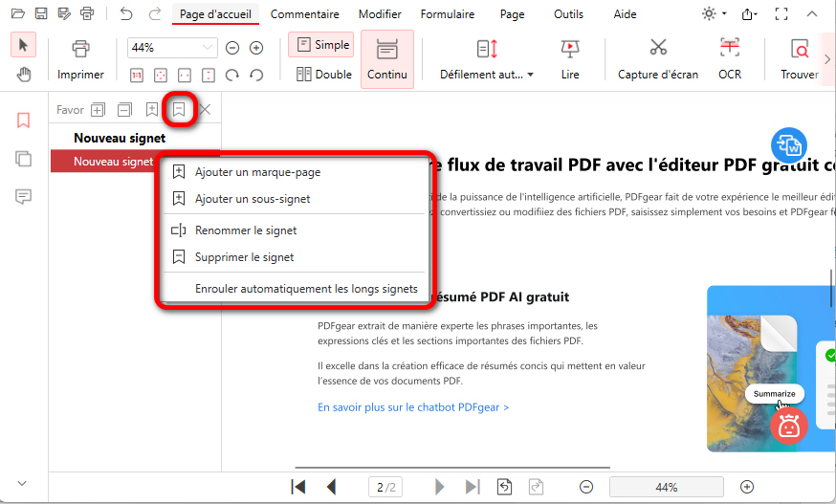The image size is (836, 504).
Task: Click the bottom 44% zoom box
Action: pos(667,487)
